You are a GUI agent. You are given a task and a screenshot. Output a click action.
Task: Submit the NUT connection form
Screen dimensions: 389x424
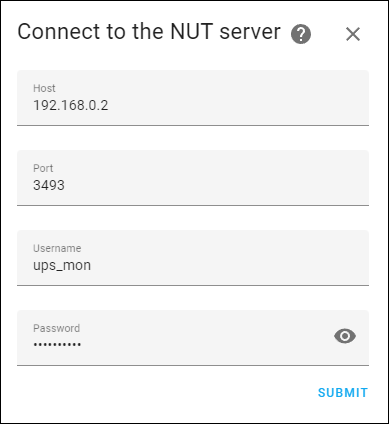pyautogui.click(x=343, y=393)
